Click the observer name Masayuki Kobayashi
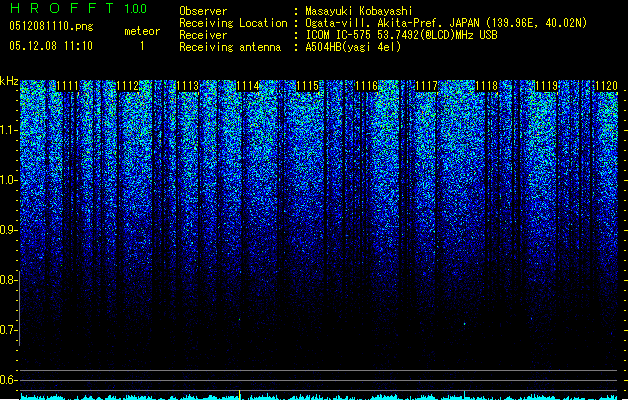This screenshot has width=629, height=400. point(359,11)
